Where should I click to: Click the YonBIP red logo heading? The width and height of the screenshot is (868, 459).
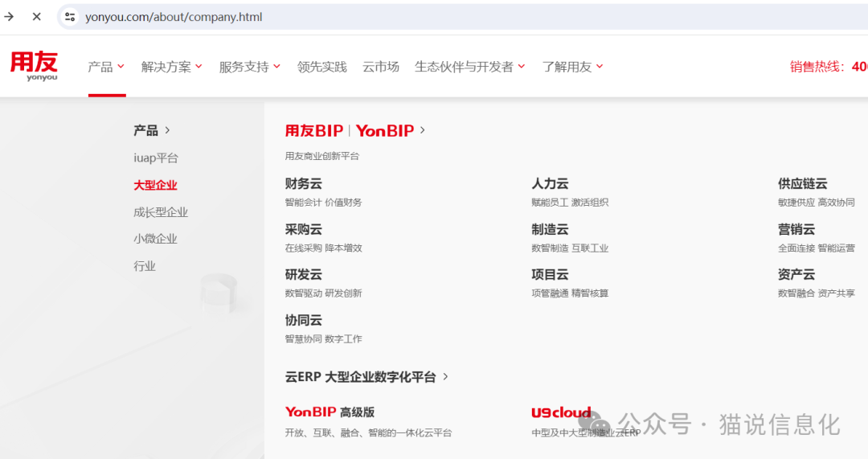385,130
